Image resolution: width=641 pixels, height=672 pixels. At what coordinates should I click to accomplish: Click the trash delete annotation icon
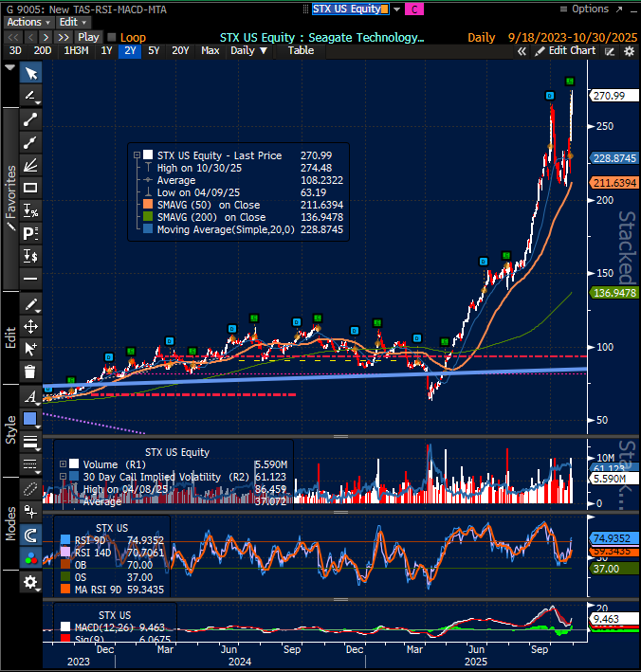[31, 372]
